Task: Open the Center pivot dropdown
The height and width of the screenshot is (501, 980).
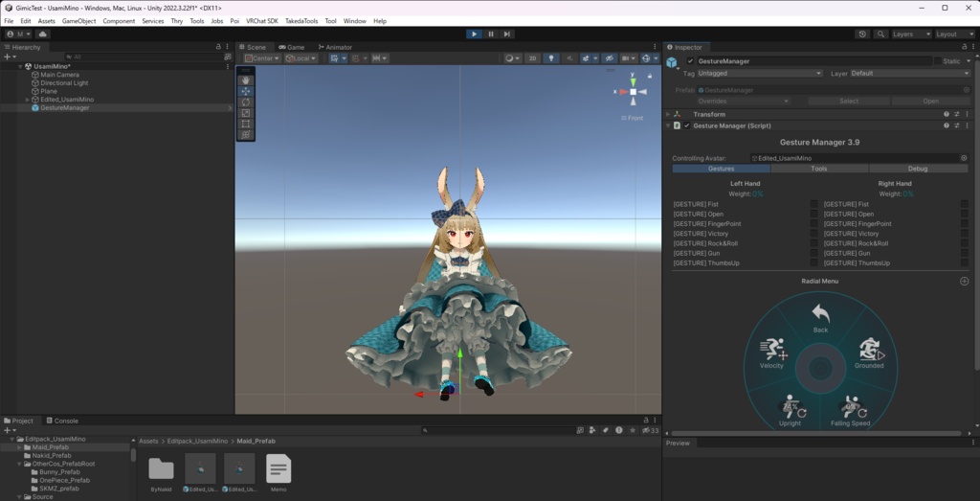Action: pos(262,58)
